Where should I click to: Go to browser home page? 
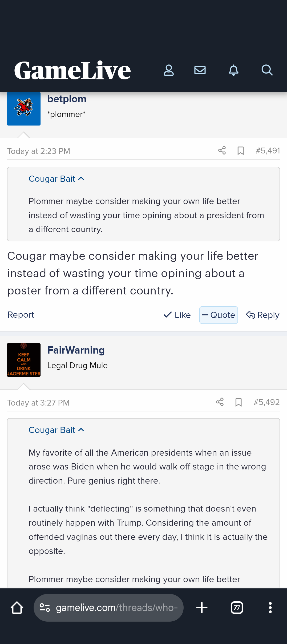pyautogui.click(x=17, y=608)
